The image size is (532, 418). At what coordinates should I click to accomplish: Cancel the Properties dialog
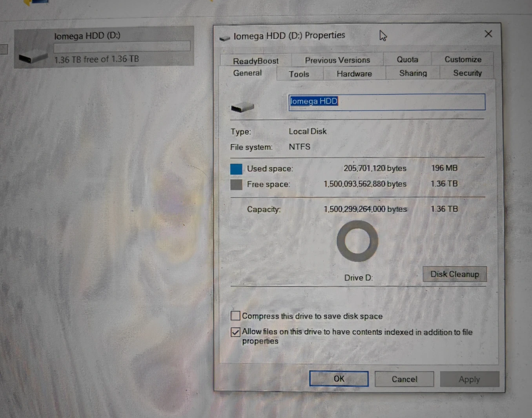click(404, 379)
